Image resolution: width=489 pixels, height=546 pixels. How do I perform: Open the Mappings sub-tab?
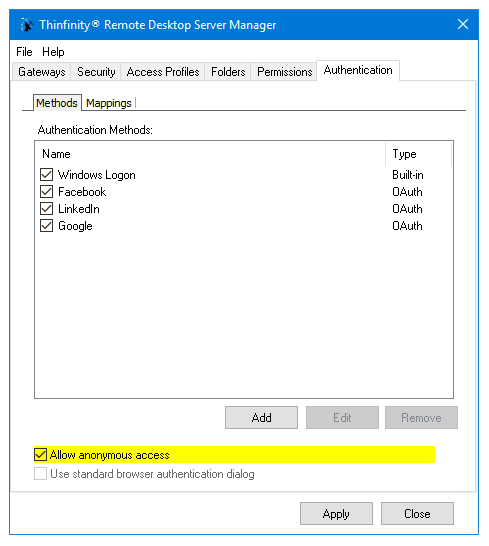tap(109, 103)
